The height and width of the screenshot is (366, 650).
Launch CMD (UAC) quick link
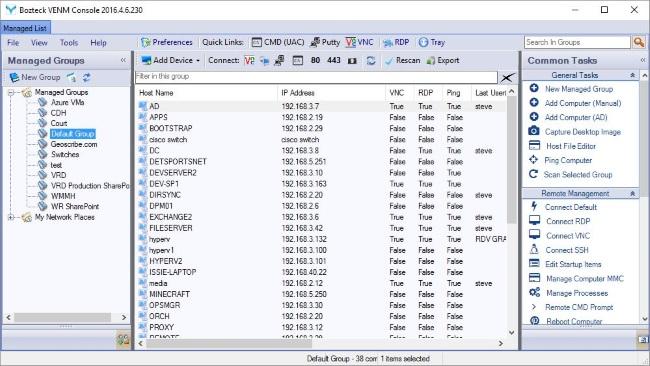(278, 42)
